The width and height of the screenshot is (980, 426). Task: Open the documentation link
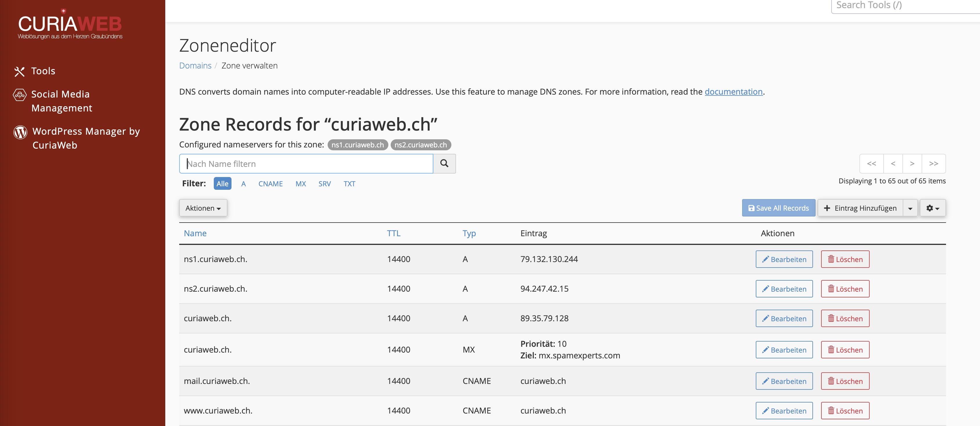click(x=733, y=92)
